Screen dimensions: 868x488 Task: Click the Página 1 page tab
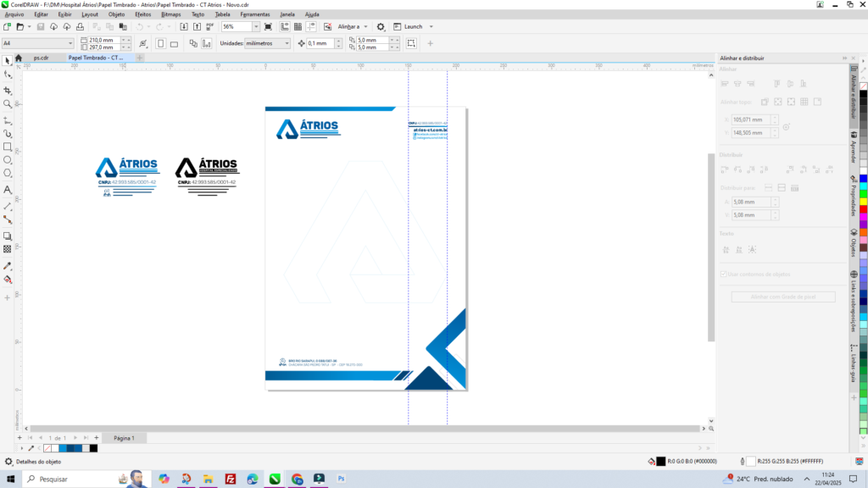coord(124,438)
